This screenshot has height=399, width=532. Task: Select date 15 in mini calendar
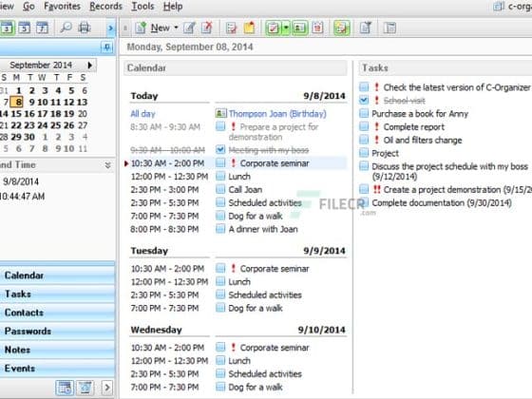click(x=16, y=114)
